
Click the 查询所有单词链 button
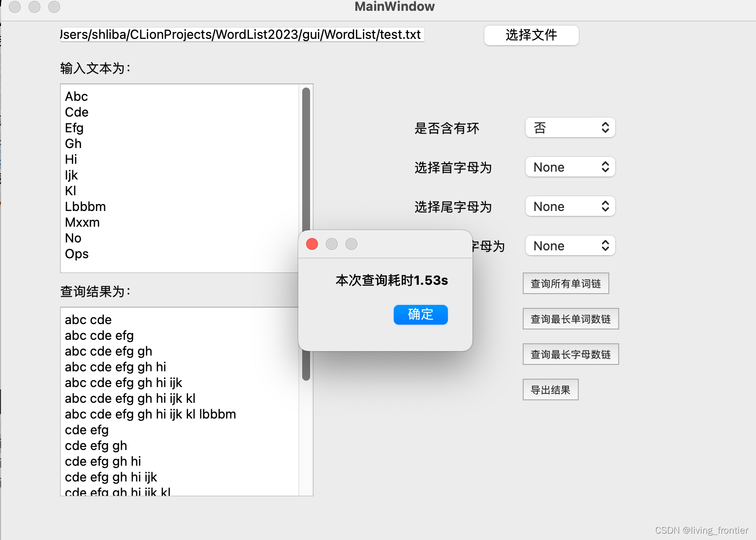(566, 284)
